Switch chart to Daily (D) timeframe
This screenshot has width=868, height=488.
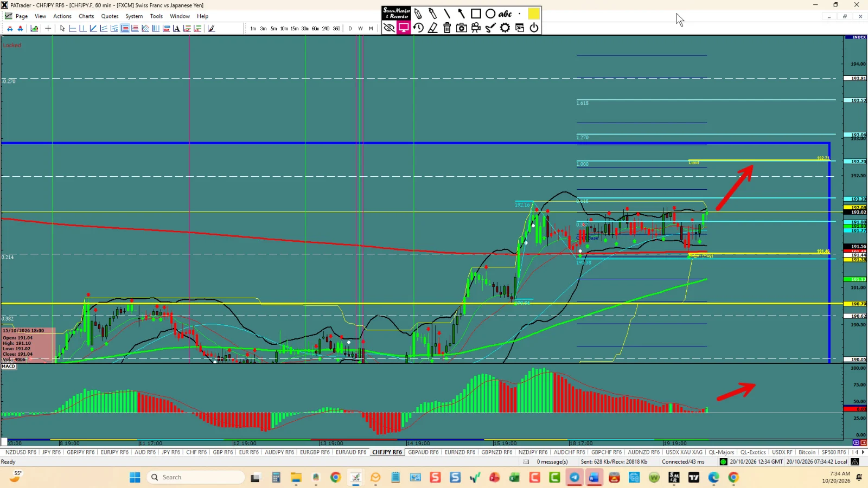click(350, 29)
